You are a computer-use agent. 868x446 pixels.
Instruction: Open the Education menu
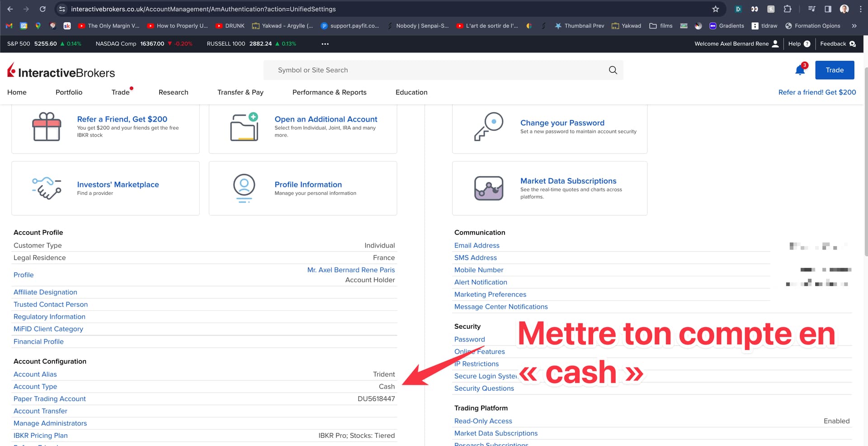pyautogui.click(x=411, y=92)
